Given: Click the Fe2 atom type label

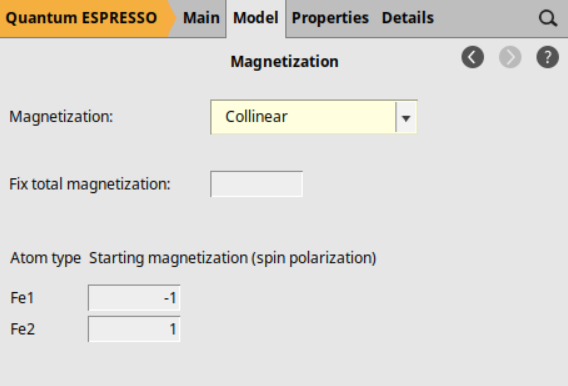Looking at the screenshot, I should [x=22, y=329].
